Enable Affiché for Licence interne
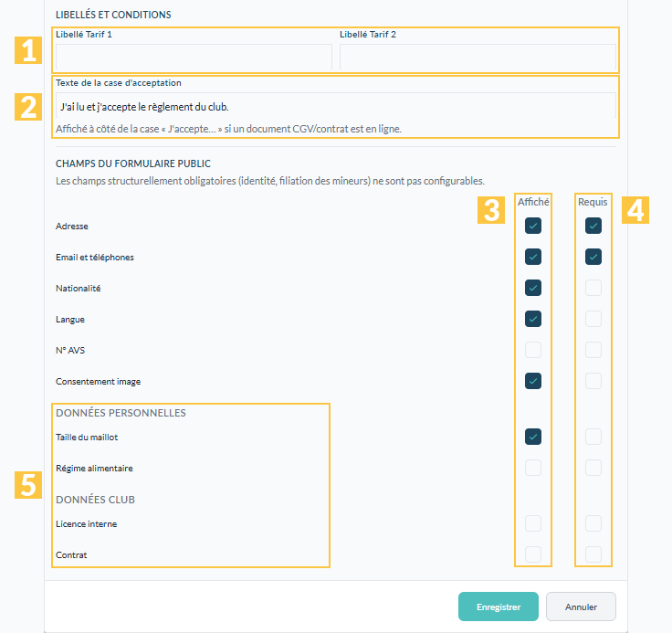This screenshot has width=672, height=633. point(532,523)
